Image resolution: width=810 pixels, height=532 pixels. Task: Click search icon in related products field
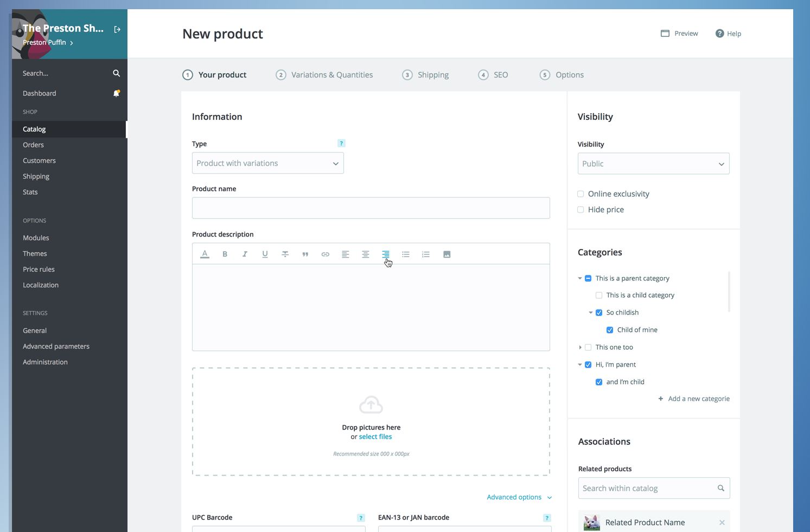click(x=720, y=488)
